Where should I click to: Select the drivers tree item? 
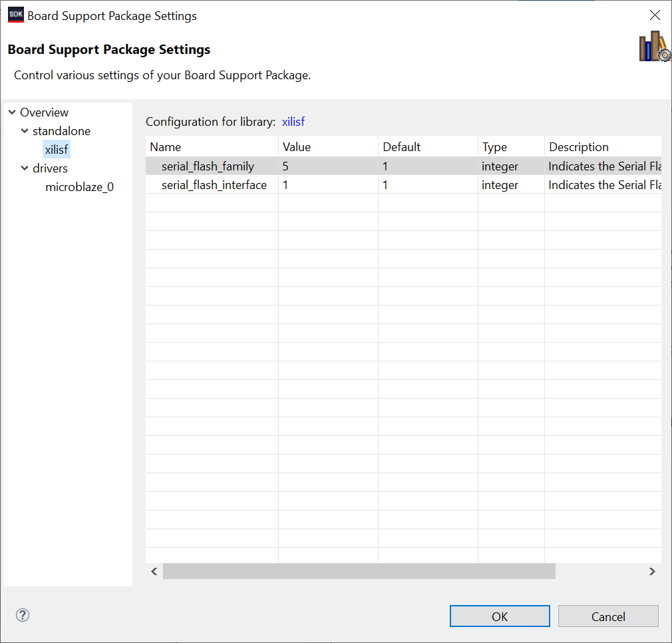pos(50,168)
